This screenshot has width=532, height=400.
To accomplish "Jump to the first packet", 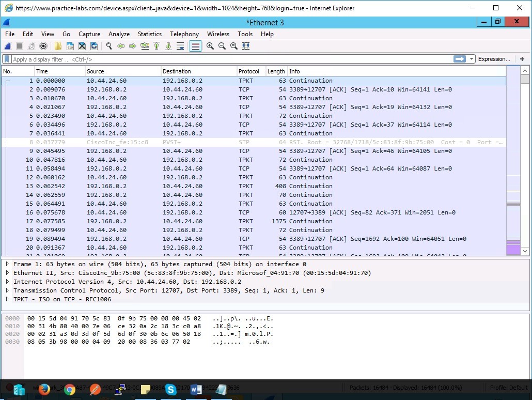I will tap(157, 46).
